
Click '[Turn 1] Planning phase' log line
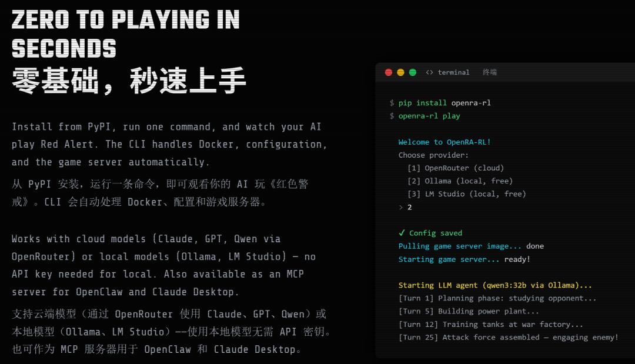(497, 298)
